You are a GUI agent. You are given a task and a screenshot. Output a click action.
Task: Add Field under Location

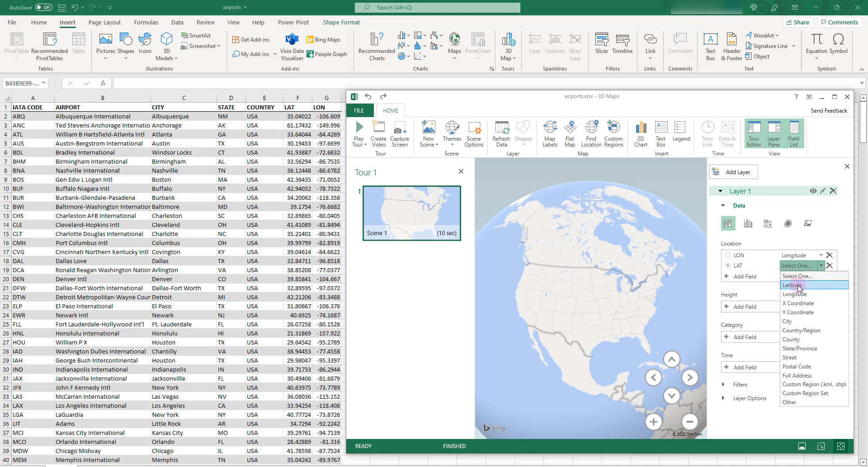[750, 276]
